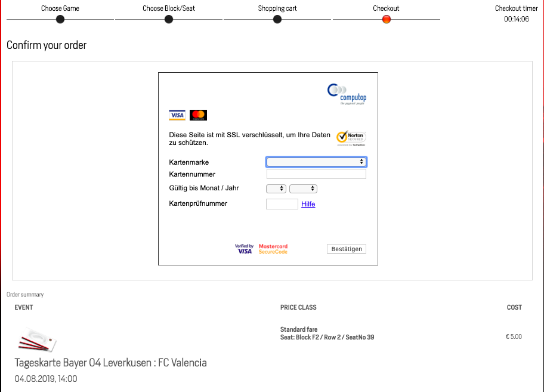Open the expiry month dropdown

tap(276, 189)
